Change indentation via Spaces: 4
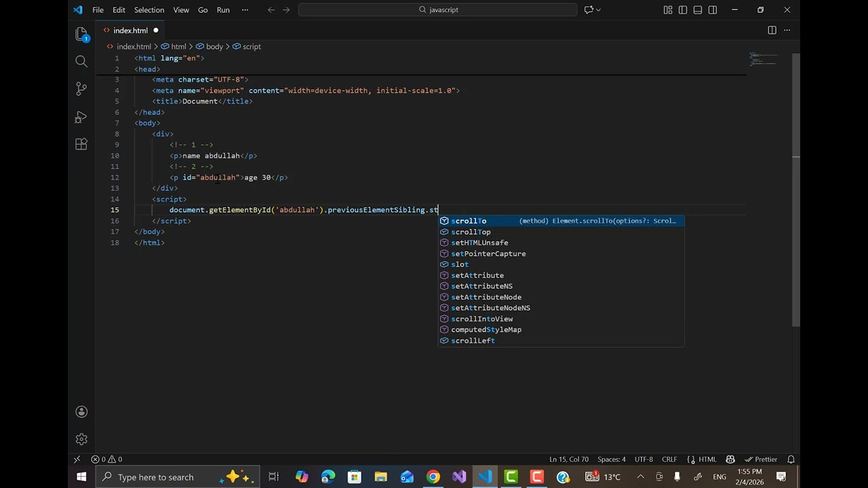The width and height of the screenshot is (868, 488). tap(612, 459)
